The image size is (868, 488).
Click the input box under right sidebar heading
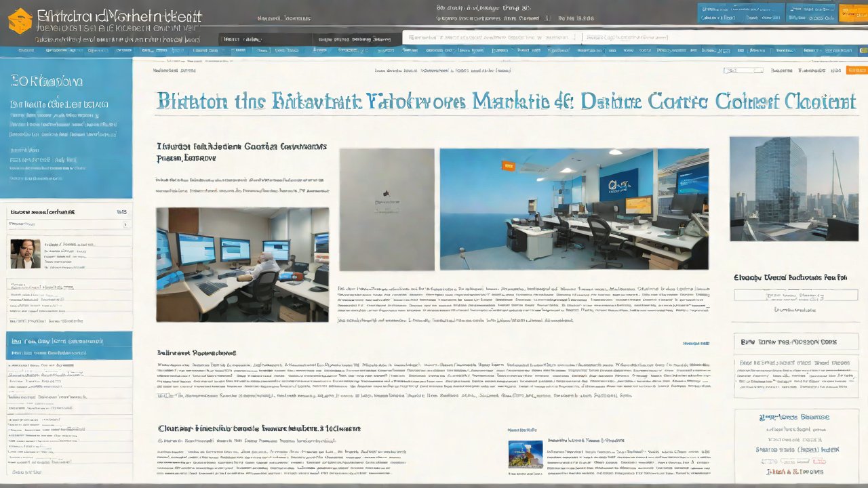tap(795, 296)
